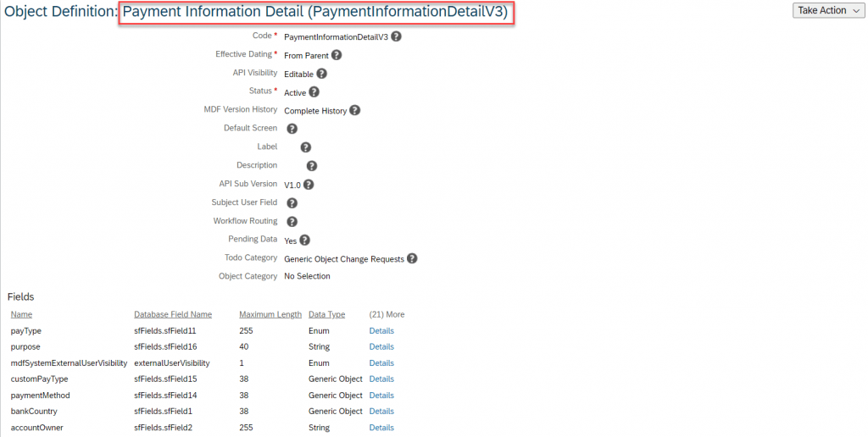The width and height of the screenshot is (868, 437).
Task: Show help for MDF Version History
Action: point(355,110)
